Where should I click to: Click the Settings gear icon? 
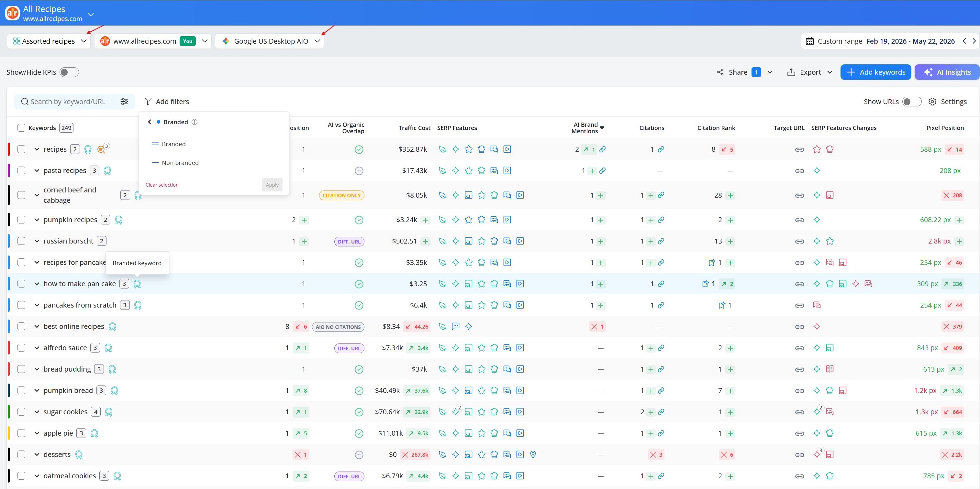point(932,102)
